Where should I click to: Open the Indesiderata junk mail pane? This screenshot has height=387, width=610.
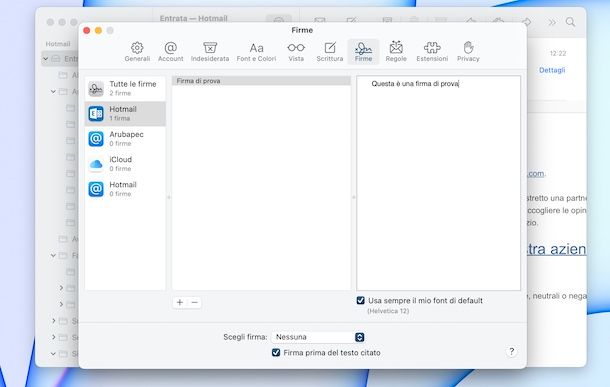(210, 52)
